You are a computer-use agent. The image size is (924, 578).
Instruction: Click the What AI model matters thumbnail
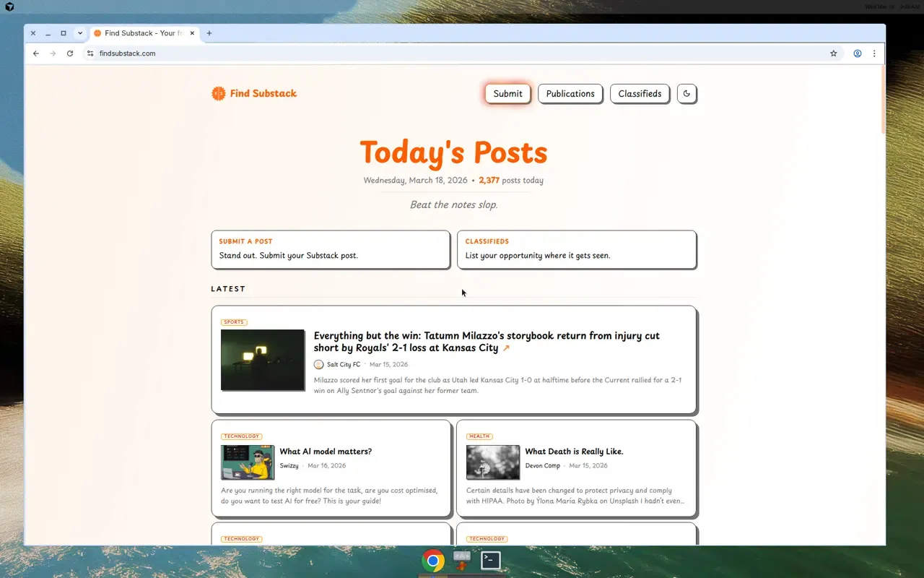[247, 462]
